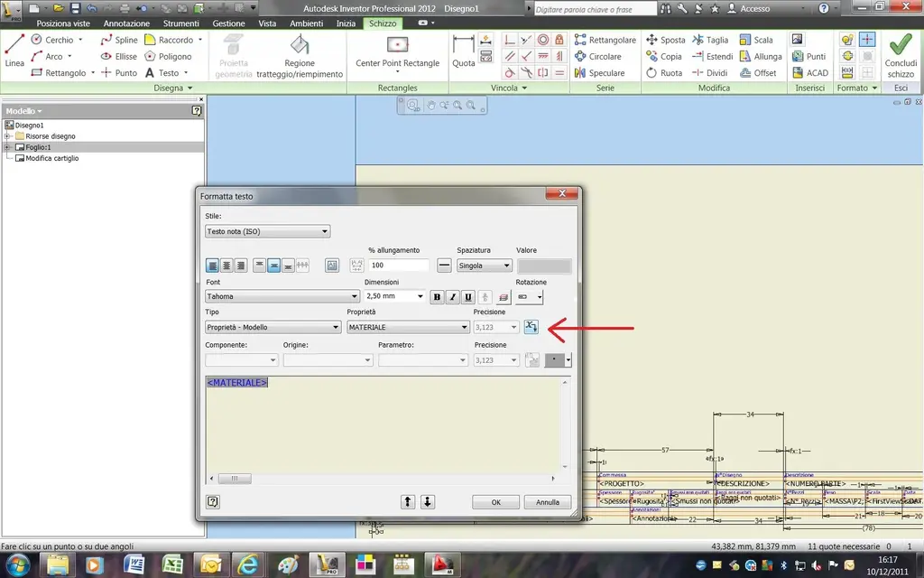Viewport: 924px width, 578px height.
Task: Select the Poligono tool
Action: (x=168, y=56)
